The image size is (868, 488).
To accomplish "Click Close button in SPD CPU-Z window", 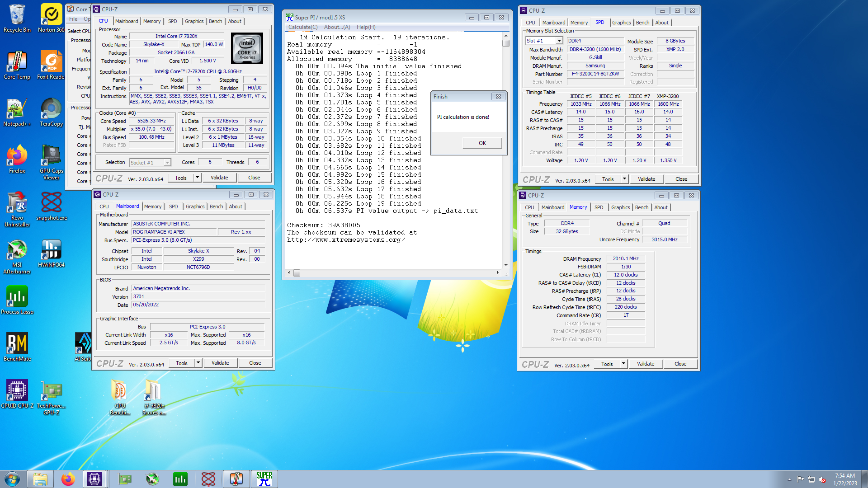I will tap(681, 179).
